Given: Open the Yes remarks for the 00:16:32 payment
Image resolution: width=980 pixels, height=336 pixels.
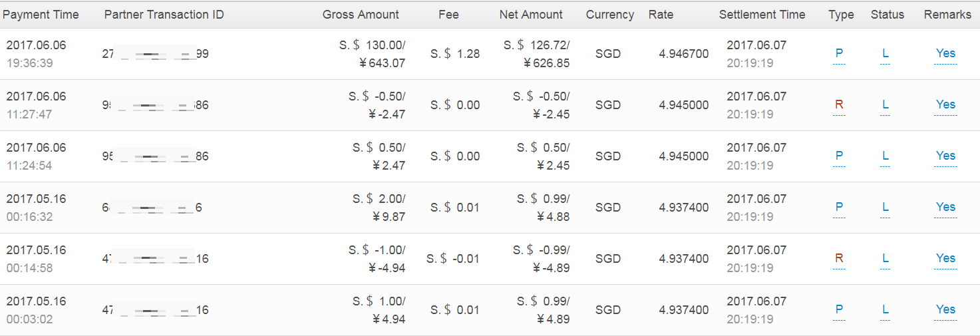Looking at the screenshot, I should 945,207.
